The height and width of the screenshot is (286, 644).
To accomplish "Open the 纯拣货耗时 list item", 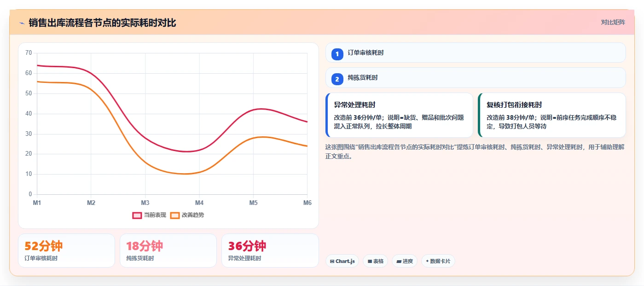I will [x=476, y=77].
